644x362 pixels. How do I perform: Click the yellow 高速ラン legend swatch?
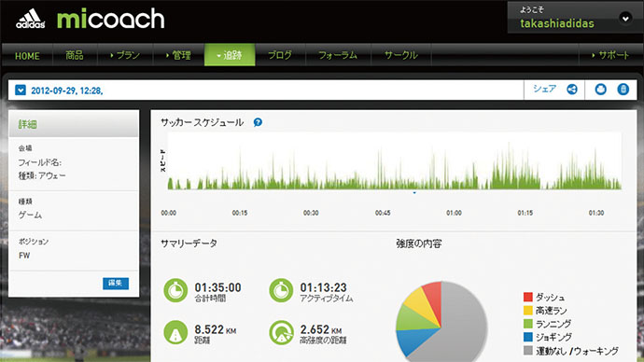point(528,311)
